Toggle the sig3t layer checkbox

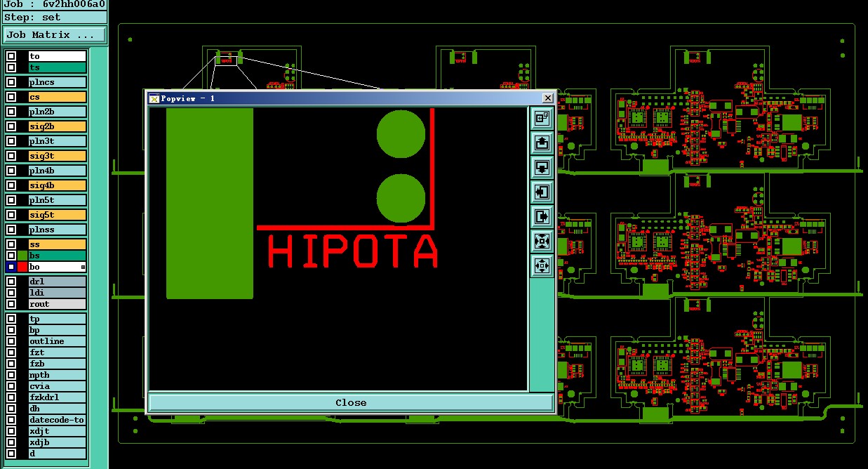tap(11, 156)
